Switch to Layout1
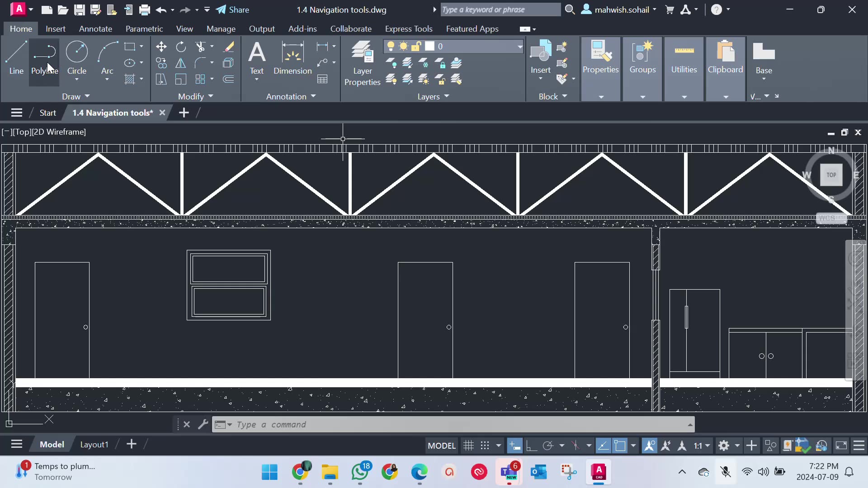Viewport: 868px width, 488px height. click(94, 444)
